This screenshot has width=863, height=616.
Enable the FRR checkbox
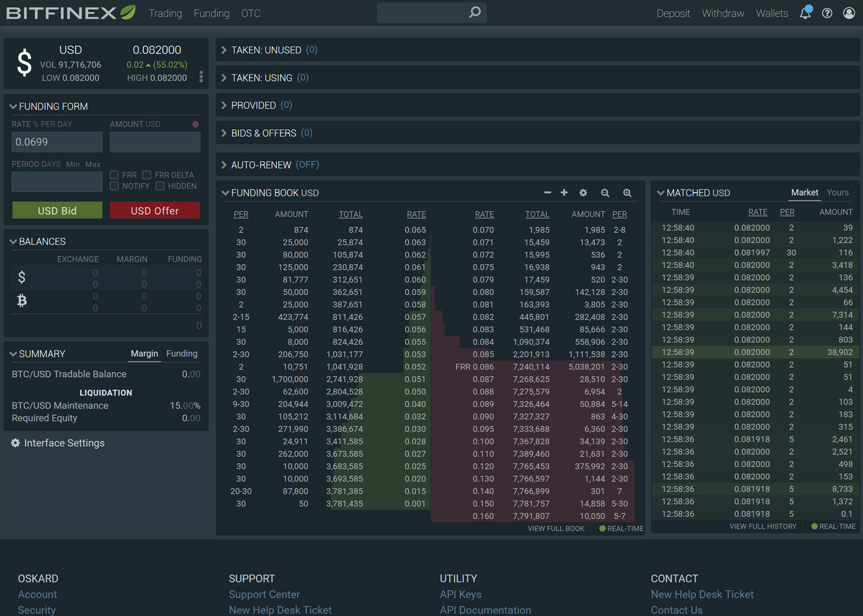[x=114, y=175]
